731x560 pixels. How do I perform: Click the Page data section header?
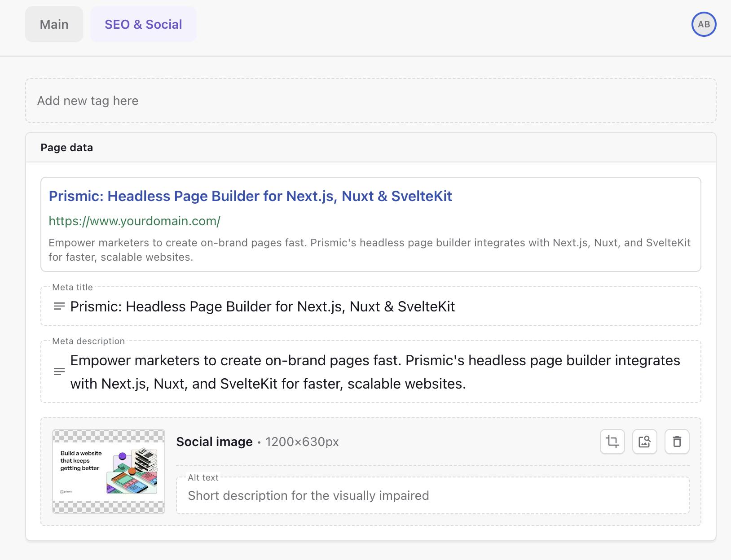click(x=66, y=147)
